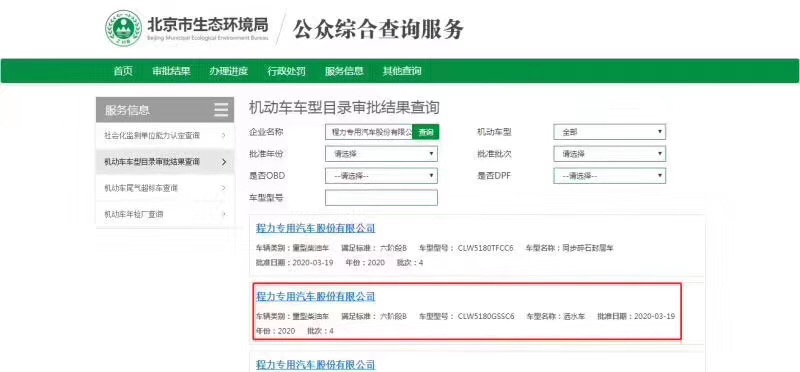The image size is (800, 372).
Task: Click chevron next to 机动车车型目录审批结果查询
Action: pos(224,162)
